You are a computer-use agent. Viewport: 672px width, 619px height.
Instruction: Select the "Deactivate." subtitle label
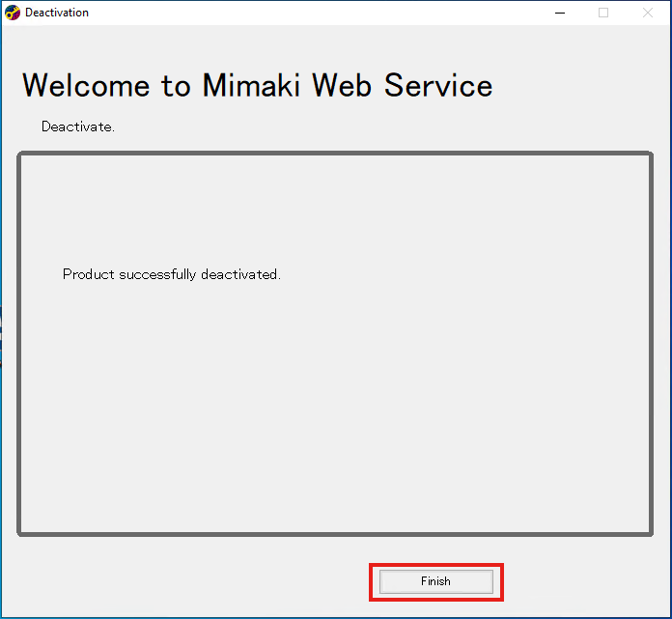pyautogui.click(x=77, y=127)
